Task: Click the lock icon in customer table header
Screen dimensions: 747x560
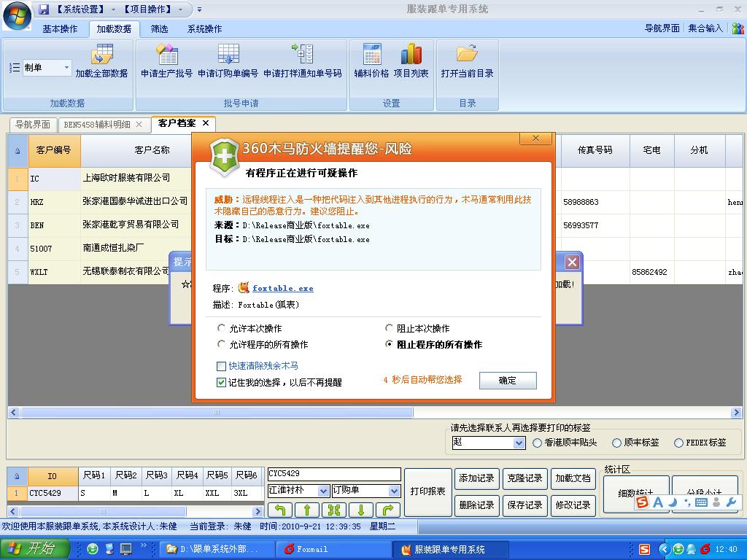Action: (x=18, y=151)
